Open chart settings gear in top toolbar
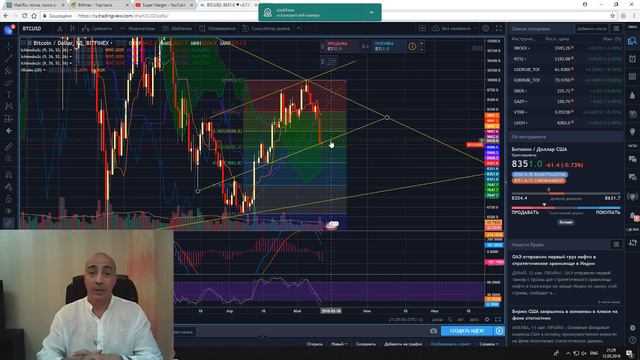Image resolution: width=640 pixels, height=360 pixels. coord(486,29)
